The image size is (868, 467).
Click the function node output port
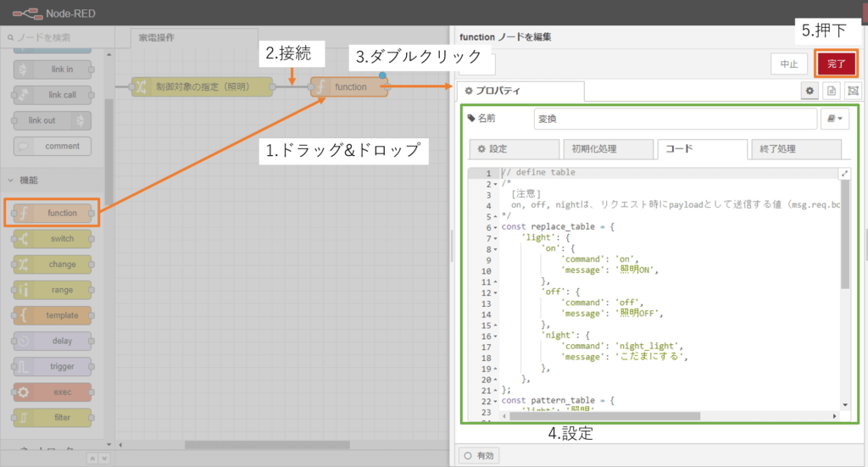coord(387,86)
